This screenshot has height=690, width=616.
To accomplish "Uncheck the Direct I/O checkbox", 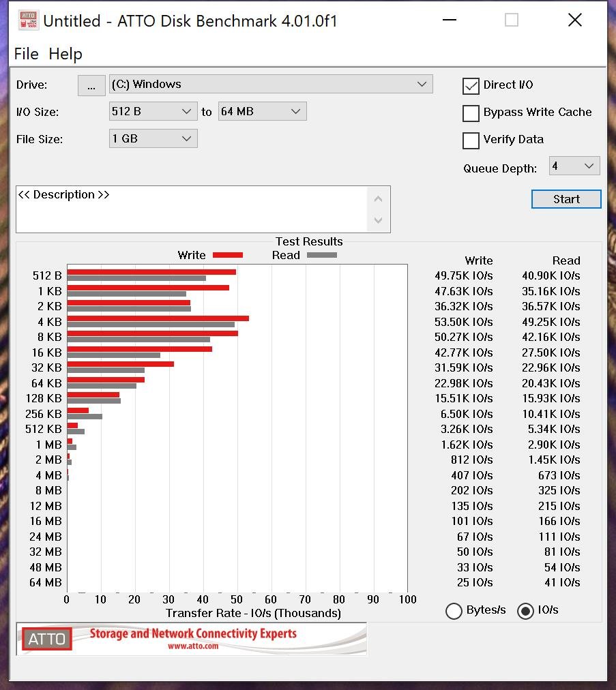I will [471, 86].
